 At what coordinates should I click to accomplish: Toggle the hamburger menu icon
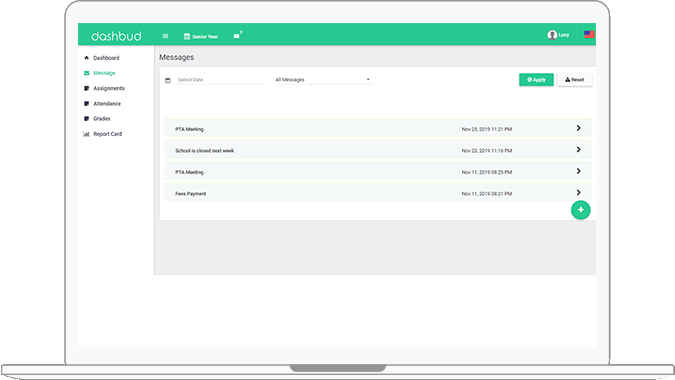165,36
